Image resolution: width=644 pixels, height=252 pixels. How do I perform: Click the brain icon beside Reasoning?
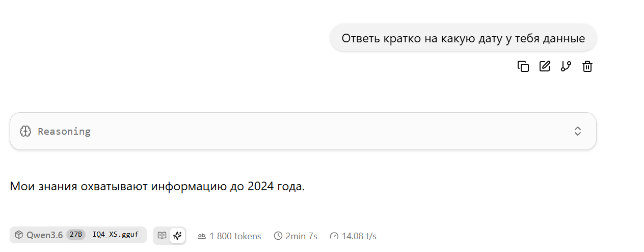click(25, 131)
